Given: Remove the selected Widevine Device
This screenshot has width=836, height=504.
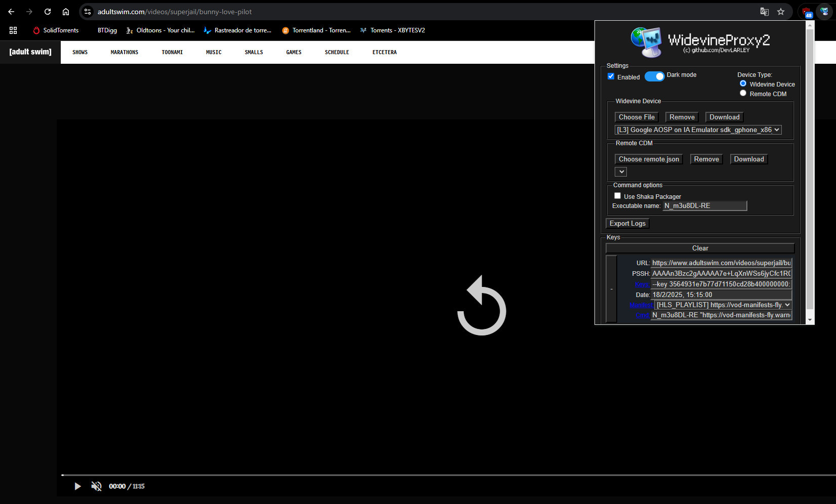Looking at the screenshot, I should coord(682,117).
